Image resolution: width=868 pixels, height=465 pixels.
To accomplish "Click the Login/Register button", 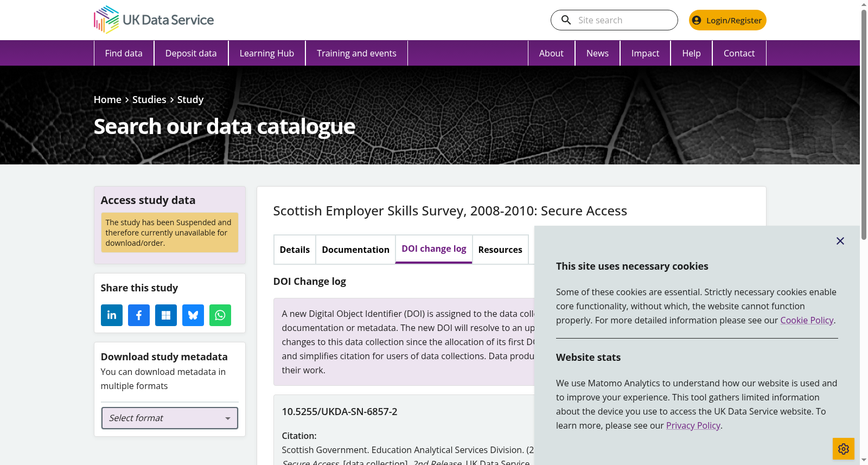I will click(x=727, y=20).
